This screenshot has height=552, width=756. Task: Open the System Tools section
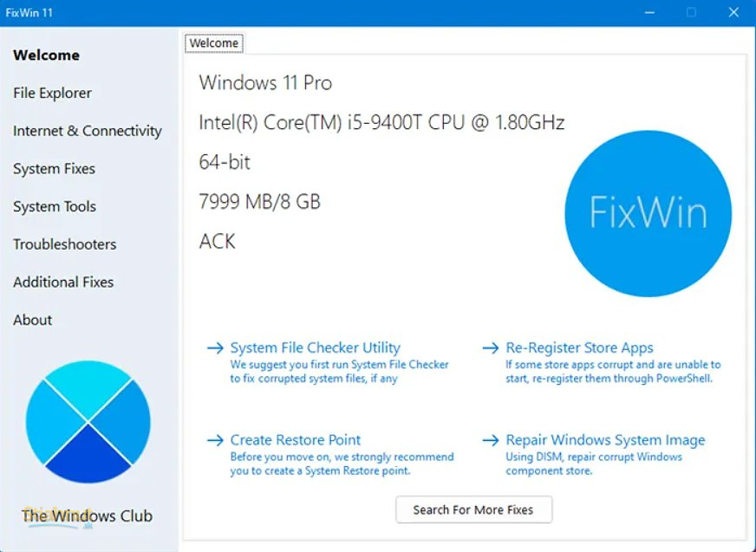[55, 206]
